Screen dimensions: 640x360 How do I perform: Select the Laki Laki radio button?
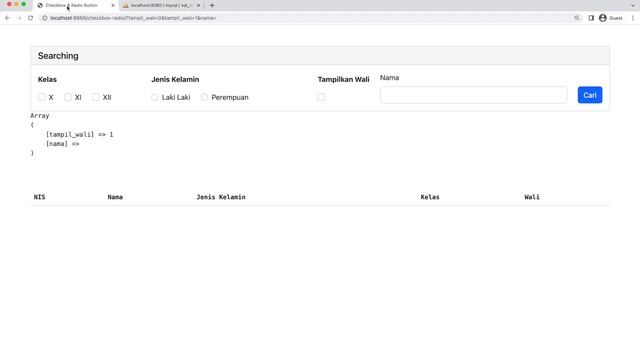coord(155,97)
